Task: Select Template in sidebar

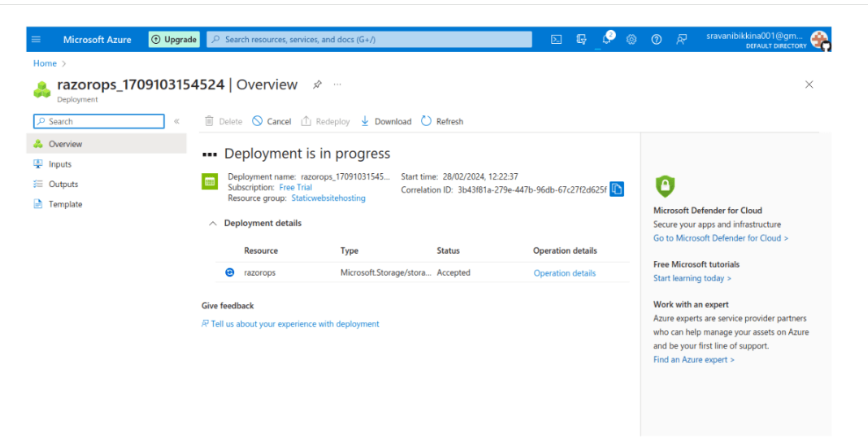Action: (x=106, y=204)
